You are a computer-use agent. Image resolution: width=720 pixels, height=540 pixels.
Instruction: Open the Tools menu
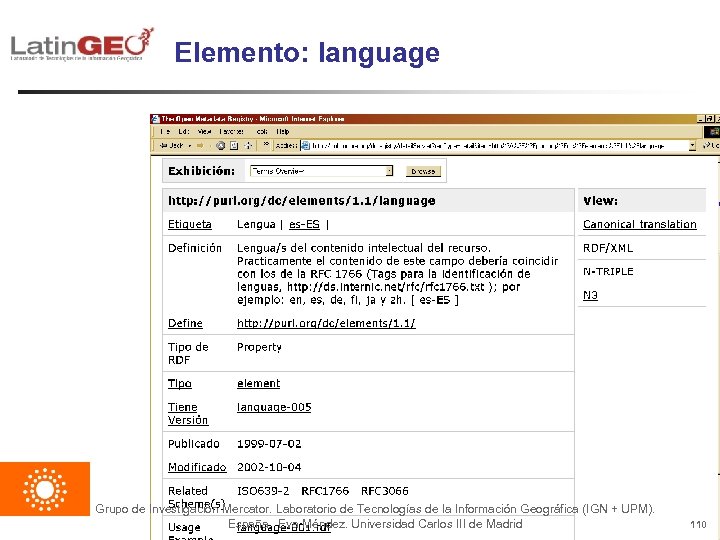coord(262,131)
